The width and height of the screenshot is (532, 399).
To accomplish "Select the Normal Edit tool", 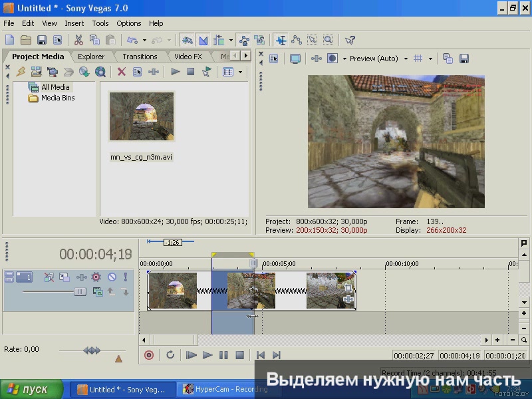I will click(281, 40).
